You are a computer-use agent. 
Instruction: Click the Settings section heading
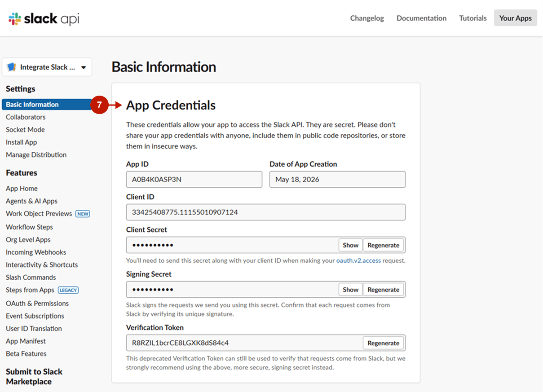pyautogui.click(x=21, y=89)
